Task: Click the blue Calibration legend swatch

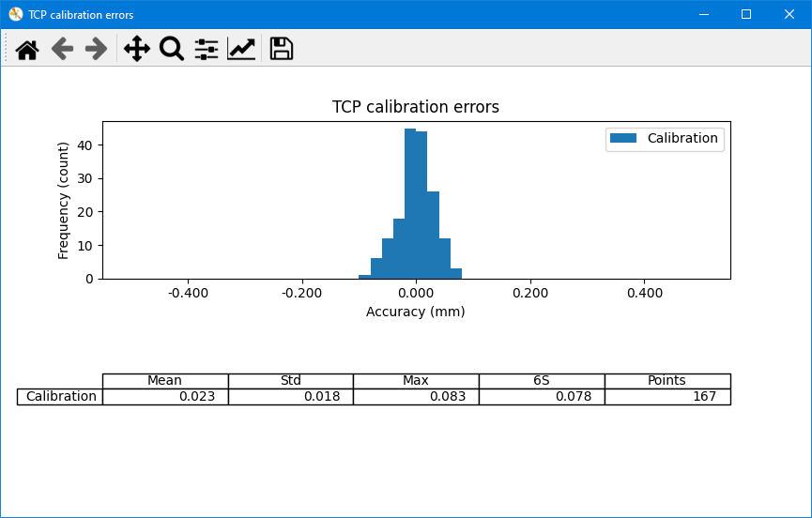Action: [623, 138]
